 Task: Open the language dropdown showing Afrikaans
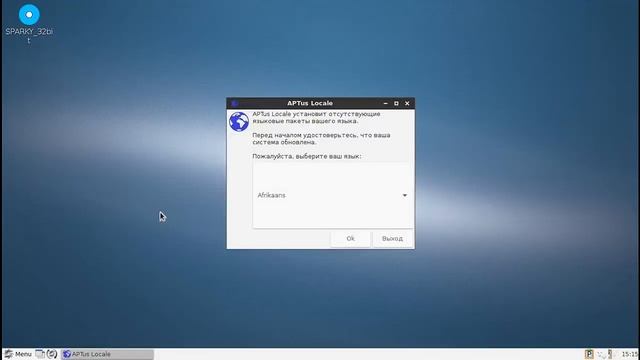[x=332, y=195]
